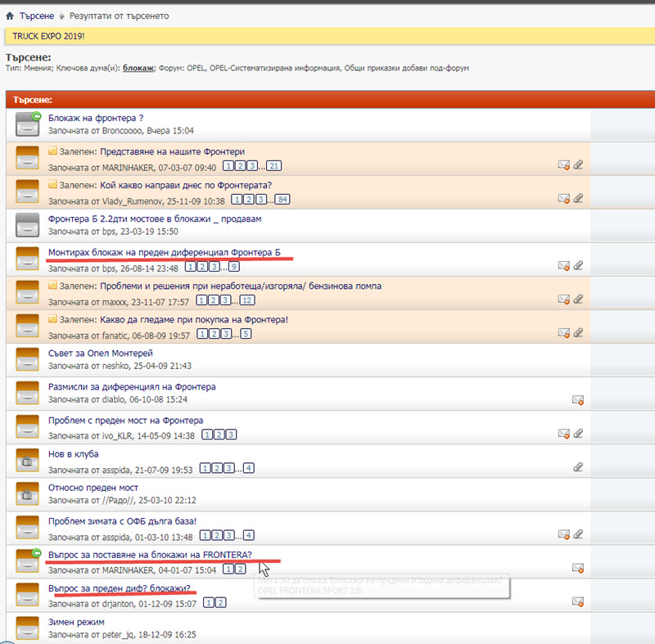
Task: Open the 'Търсене' breadcrumb link
Action: (37, 16)
